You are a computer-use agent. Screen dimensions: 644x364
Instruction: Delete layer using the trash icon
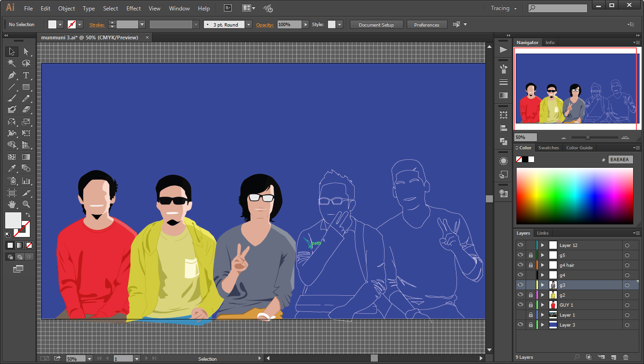626,357
